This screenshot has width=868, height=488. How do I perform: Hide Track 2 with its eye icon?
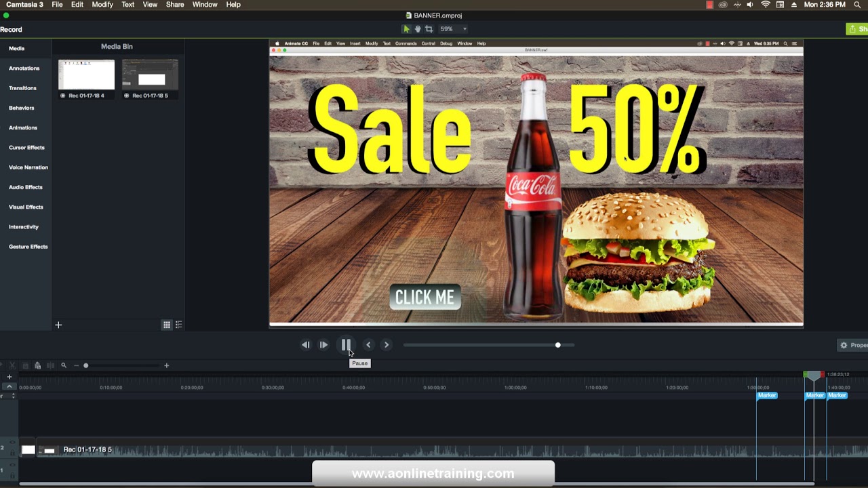[12, 443]
